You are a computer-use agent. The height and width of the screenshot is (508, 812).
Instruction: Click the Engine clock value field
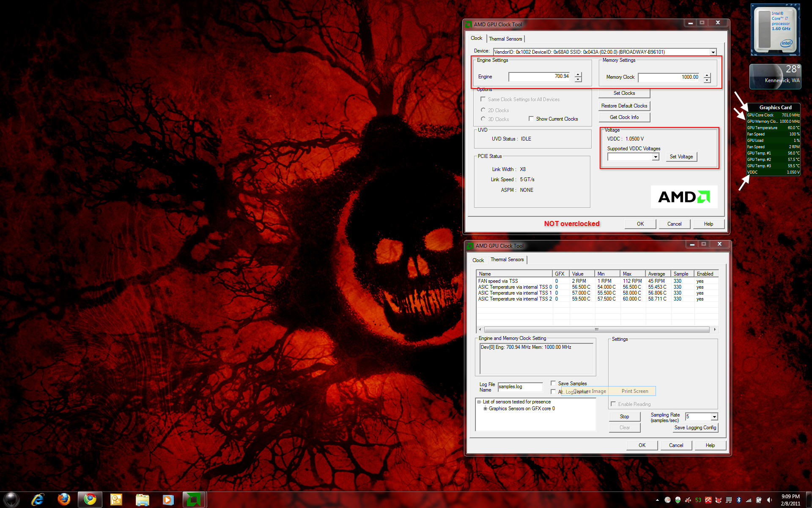coord(539,77)
